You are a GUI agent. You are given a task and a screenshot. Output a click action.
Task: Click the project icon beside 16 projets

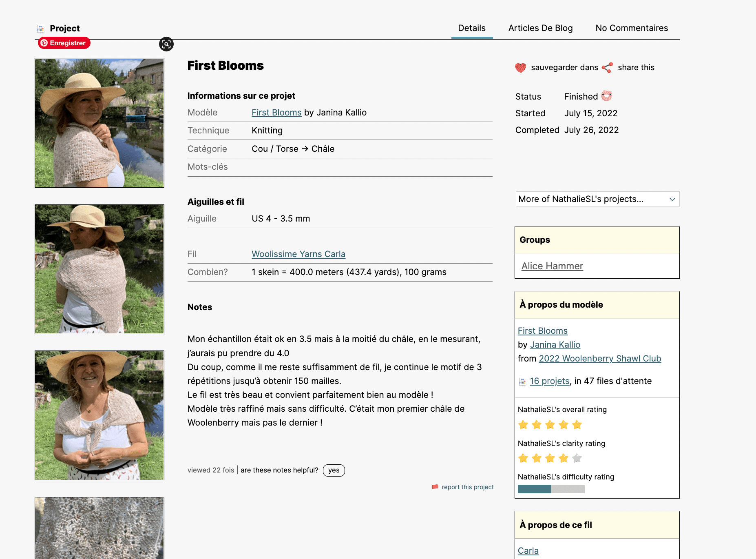tap(522, 382)
